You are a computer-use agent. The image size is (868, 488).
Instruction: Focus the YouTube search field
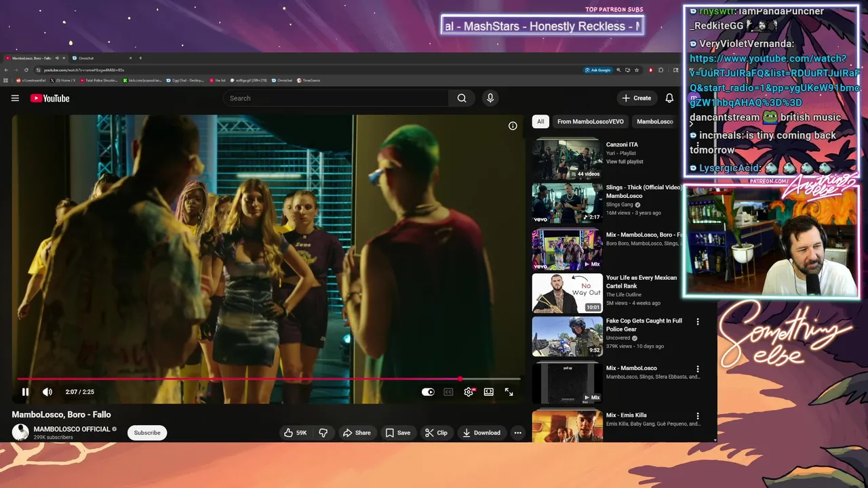336,98
